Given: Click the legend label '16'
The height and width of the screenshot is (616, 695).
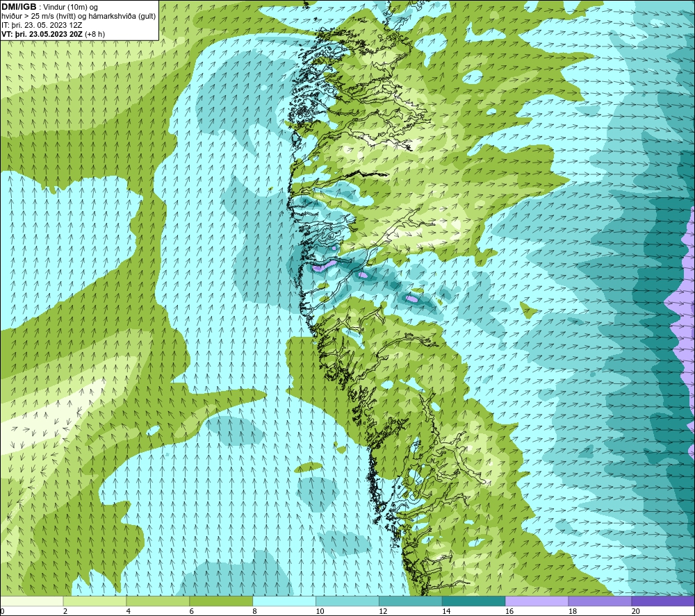Looking at the screenshot, I should (509, 611).
